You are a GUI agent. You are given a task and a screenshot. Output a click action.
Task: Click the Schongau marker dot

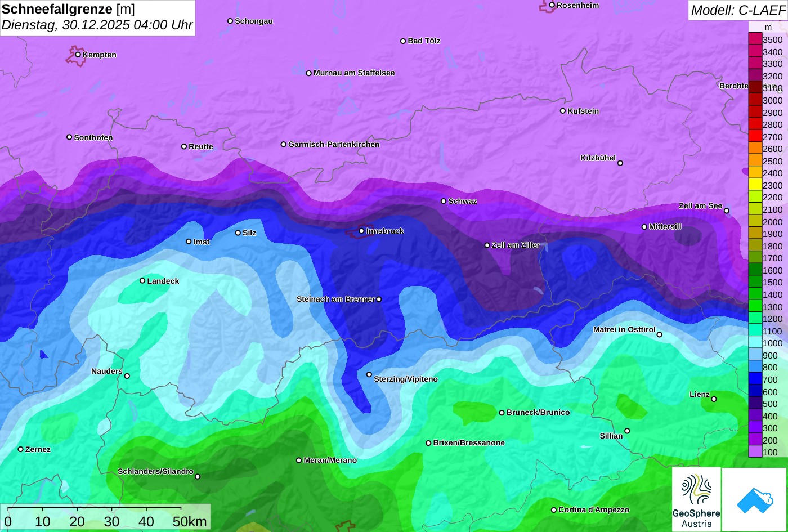click(230, 21)
